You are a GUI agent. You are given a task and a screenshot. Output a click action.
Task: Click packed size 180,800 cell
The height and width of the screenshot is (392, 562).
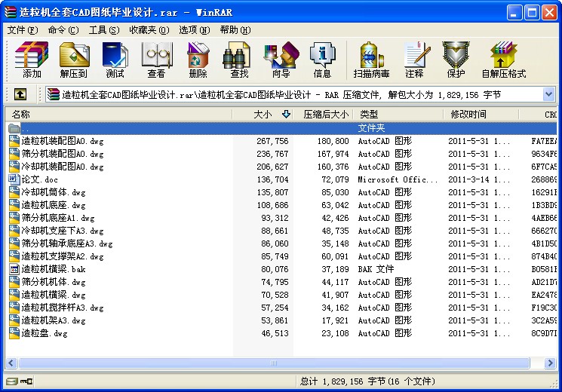pos(333,141)
